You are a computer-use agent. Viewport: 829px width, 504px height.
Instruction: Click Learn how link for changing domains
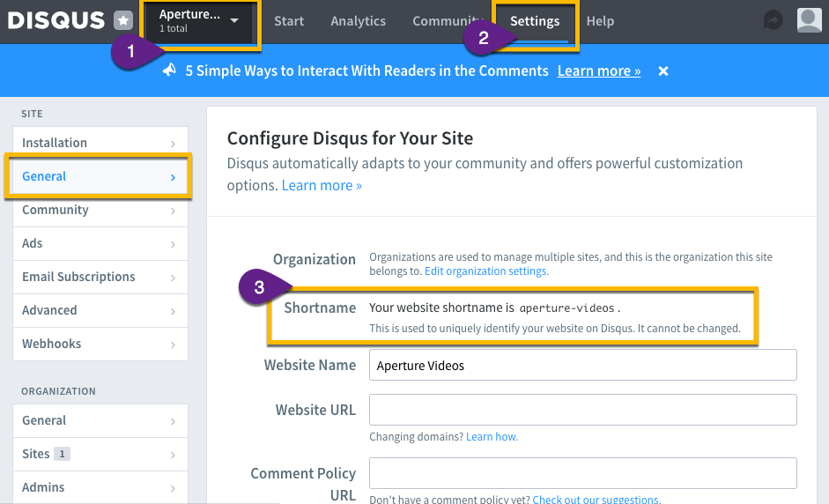point(492,437)
